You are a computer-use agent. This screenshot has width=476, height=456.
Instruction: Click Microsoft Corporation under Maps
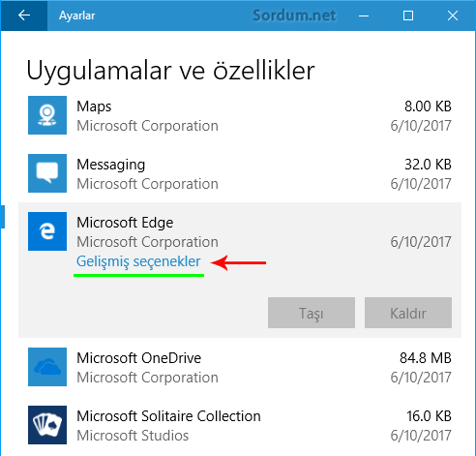(x=147, y=126)
